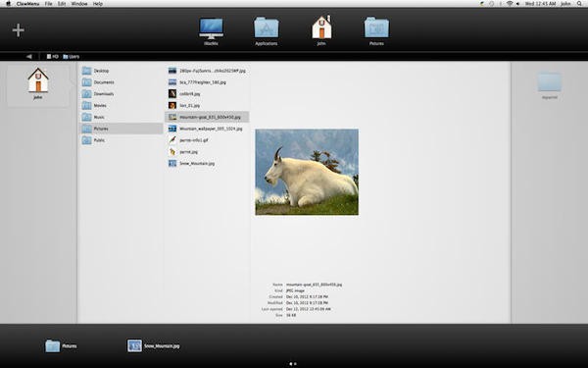Select the John home icon in left panel
The height and width of the screenshot is (368, 588).
coord(38,83)
